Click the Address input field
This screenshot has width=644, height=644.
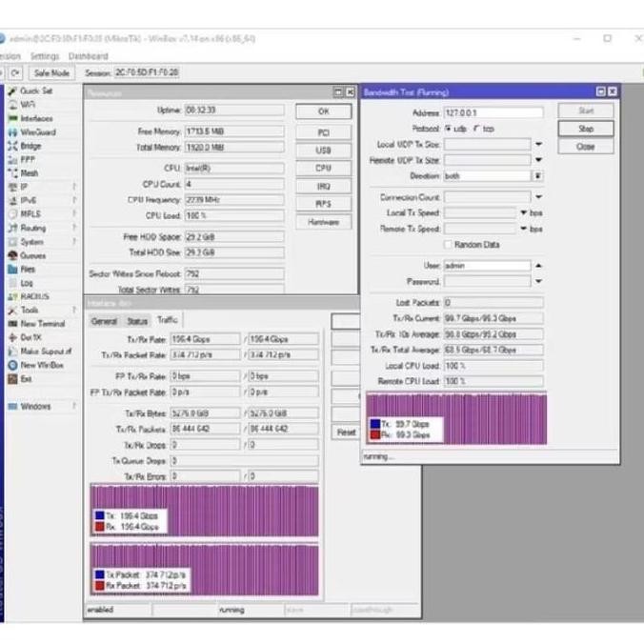coord(493,112)
